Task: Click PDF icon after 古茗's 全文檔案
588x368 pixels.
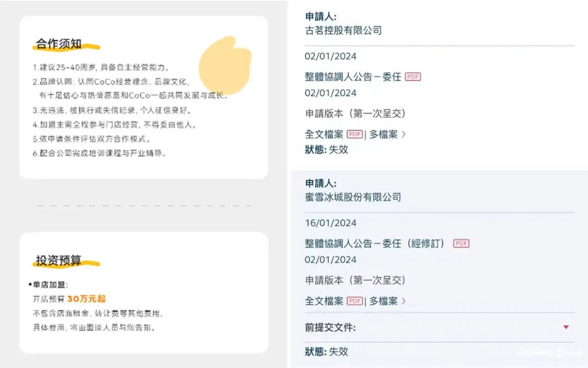Action: (x=354, y=134)
